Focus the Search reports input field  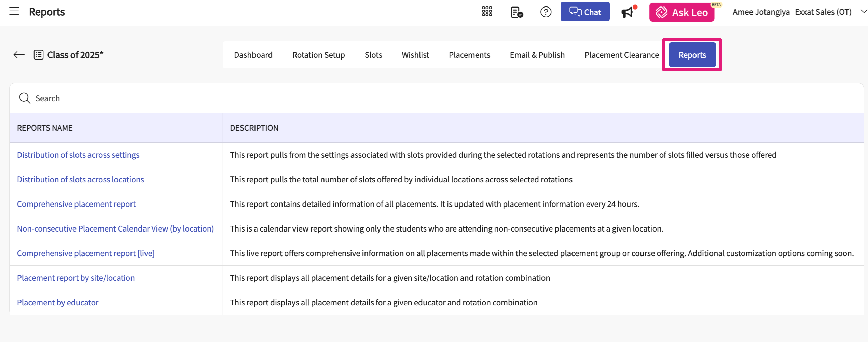[x=109, y=98]
